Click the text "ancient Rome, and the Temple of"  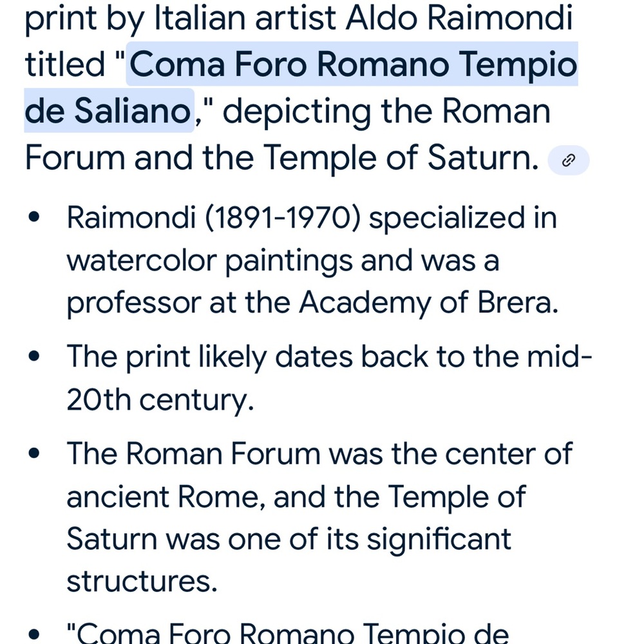click(296, 497)
